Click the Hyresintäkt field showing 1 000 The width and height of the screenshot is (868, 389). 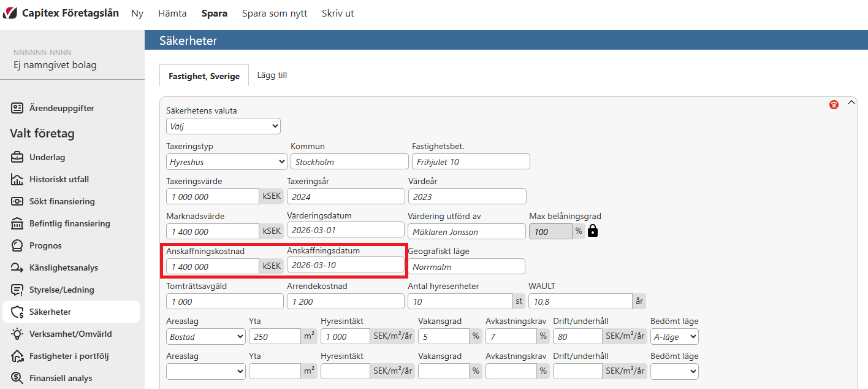pos(345,336)
